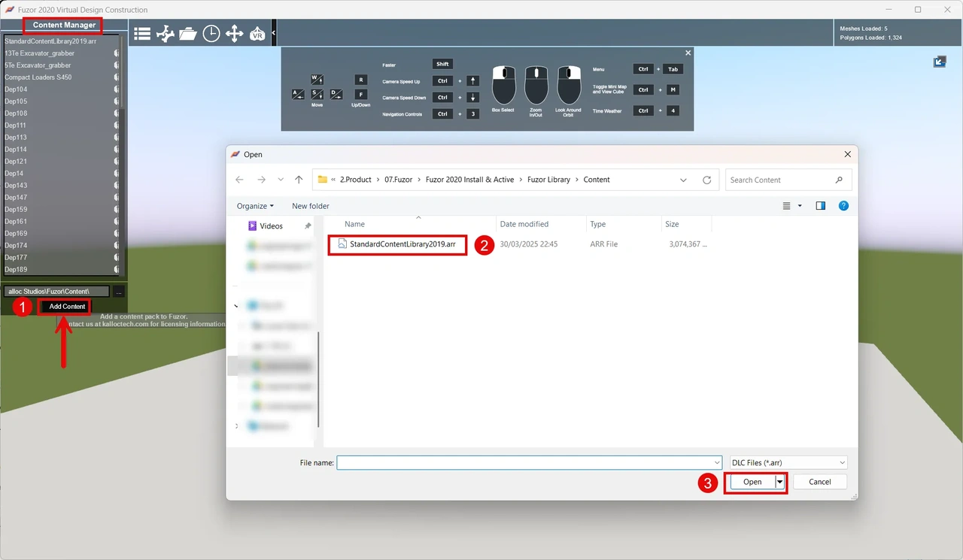Select the four-arrow move tool icon
The height and width of the screenshot is (560, 963).
coord(234,33)
